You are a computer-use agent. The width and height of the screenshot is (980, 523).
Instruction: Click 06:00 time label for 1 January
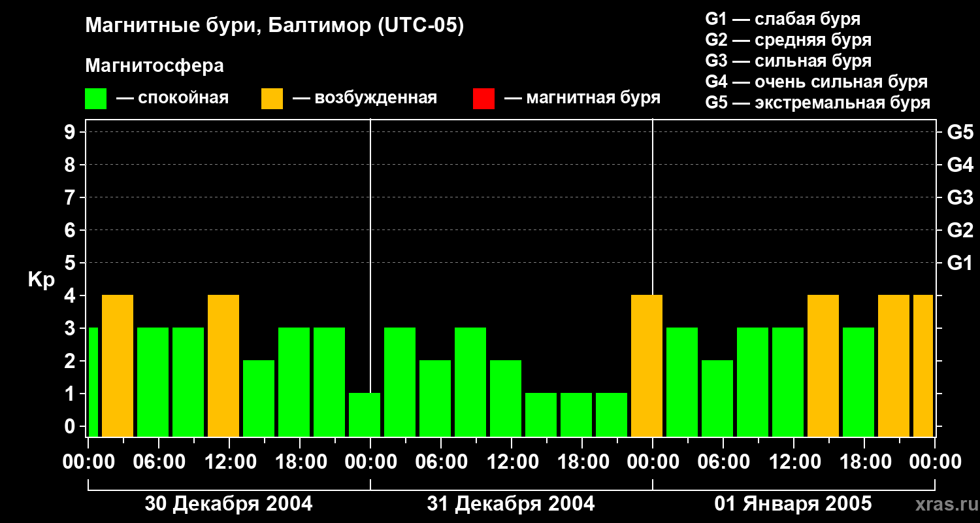723,462
